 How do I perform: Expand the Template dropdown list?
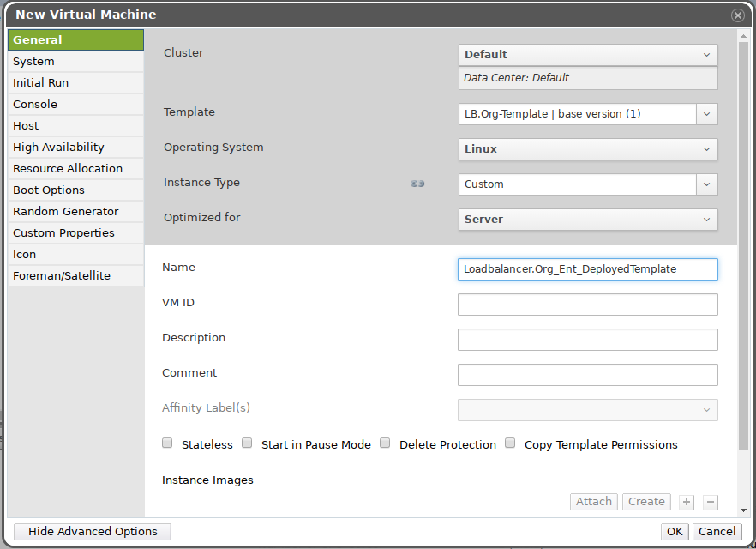(x=706, y=114)
